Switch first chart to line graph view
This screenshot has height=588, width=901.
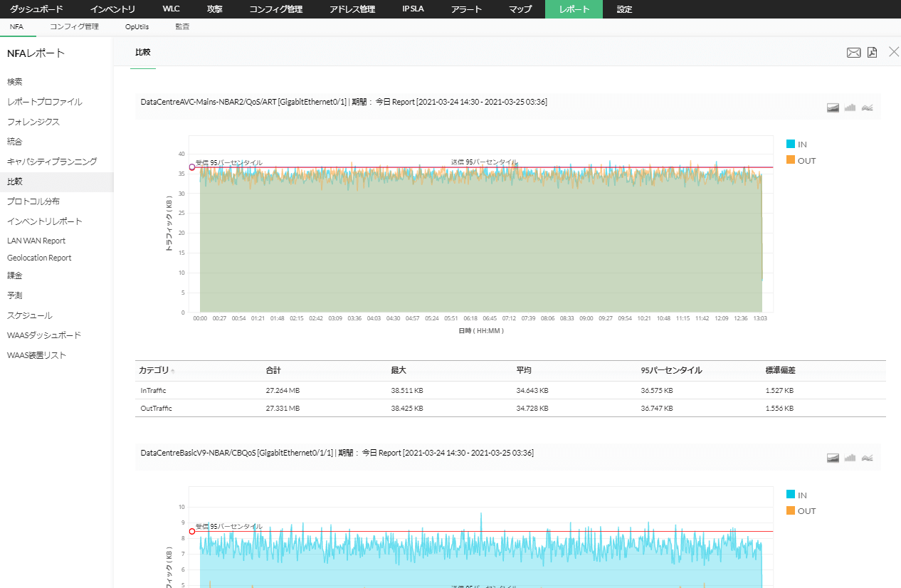tap(867, 107)
